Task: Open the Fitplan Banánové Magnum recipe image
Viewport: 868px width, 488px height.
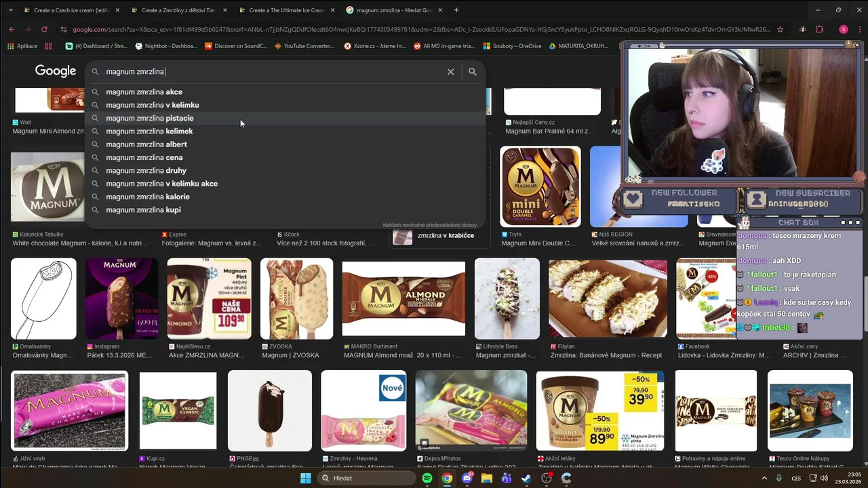Action: pyautogui.click(x=608, y=298)
